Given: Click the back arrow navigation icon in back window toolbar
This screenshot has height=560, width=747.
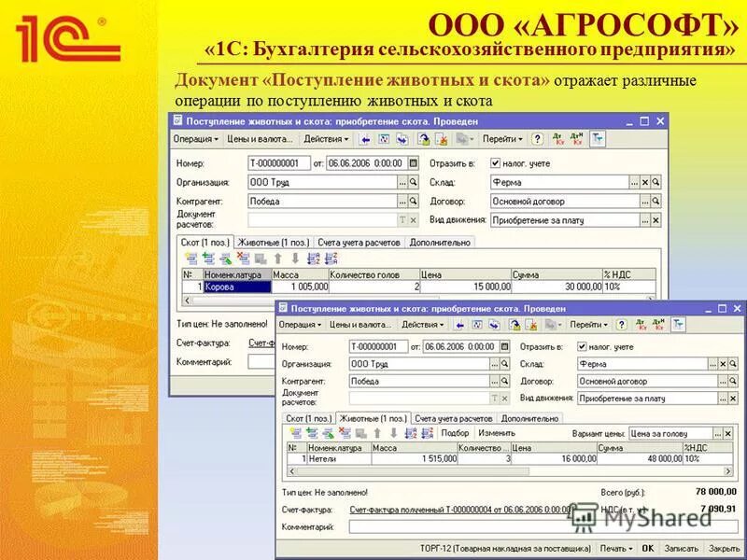Looking at the screenshot, I should (x=365, y=139).
